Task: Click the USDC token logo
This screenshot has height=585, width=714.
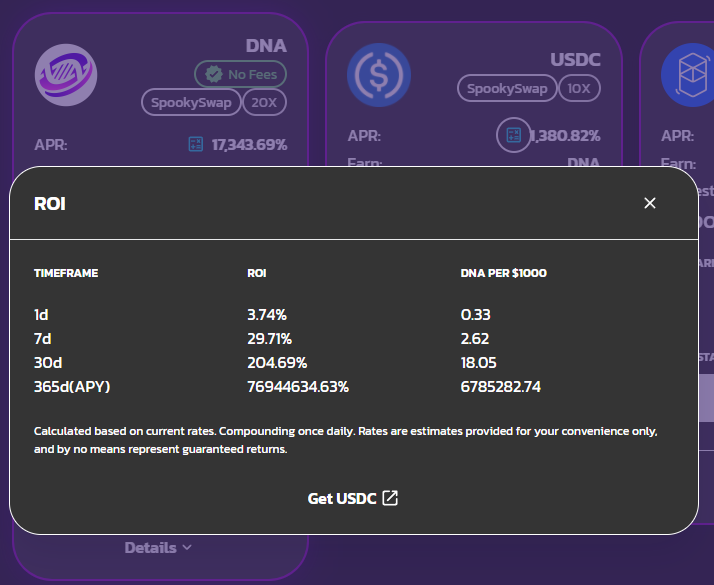Action: [379, 75]
